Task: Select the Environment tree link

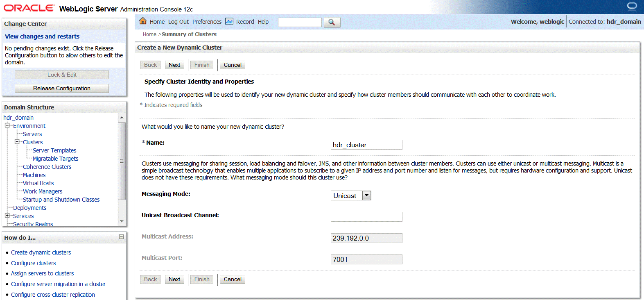Action: pos(29,126)
